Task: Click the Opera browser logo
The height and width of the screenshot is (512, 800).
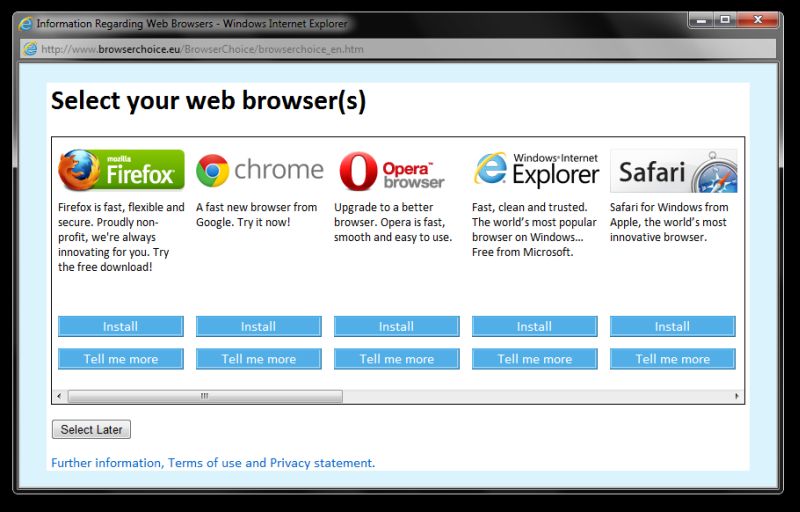Action: click(x=392, y=171)
